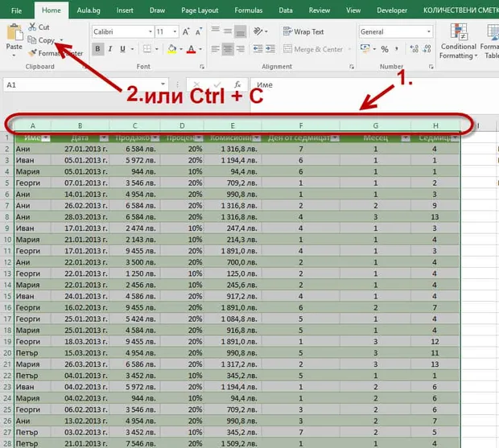Expand the Paste options arrow
499x448 pixels.
[14, 55]
